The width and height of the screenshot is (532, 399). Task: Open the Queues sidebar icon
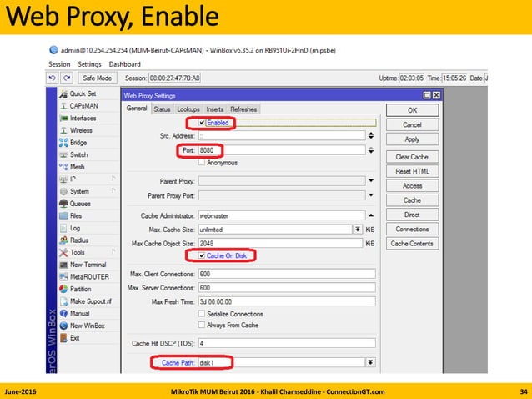click(63, 204)
